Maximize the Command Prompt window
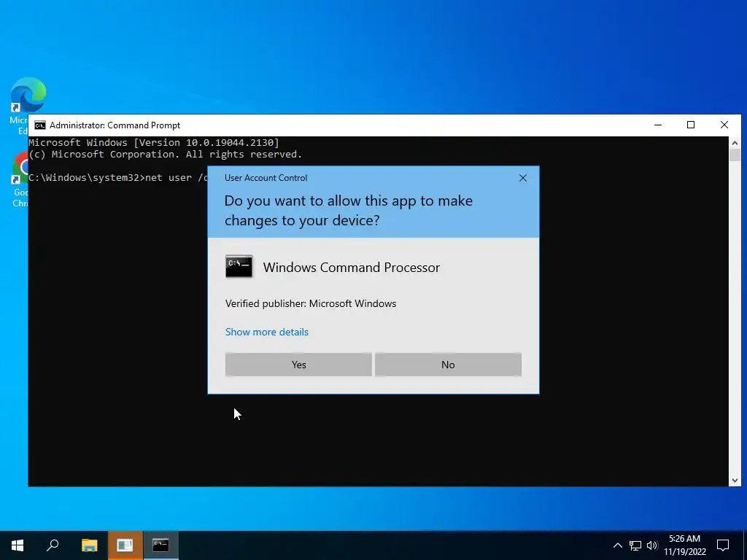The height and width of the screenshot is (560, 747). [x=691, y=125]
